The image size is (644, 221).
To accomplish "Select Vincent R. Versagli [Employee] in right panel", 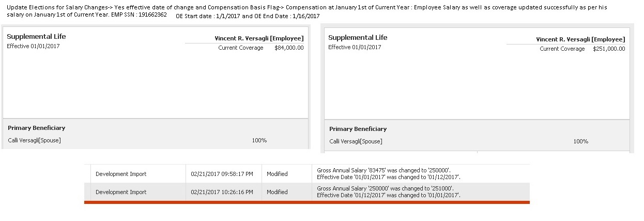I will [x=580, y=39].
